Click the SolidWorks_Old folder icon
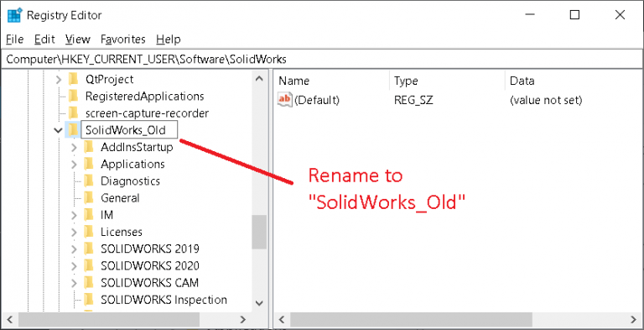Viewport: 644px width, 330px height. point(74,130)
